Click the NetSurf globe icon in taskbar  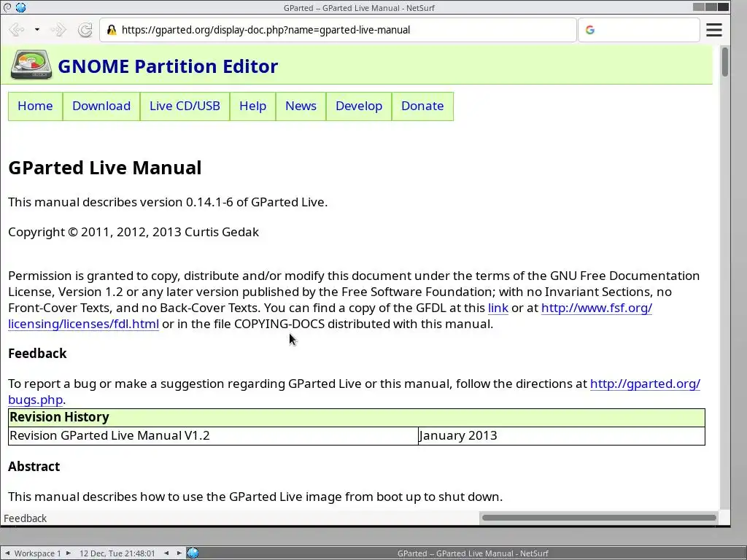click(193, 553)
